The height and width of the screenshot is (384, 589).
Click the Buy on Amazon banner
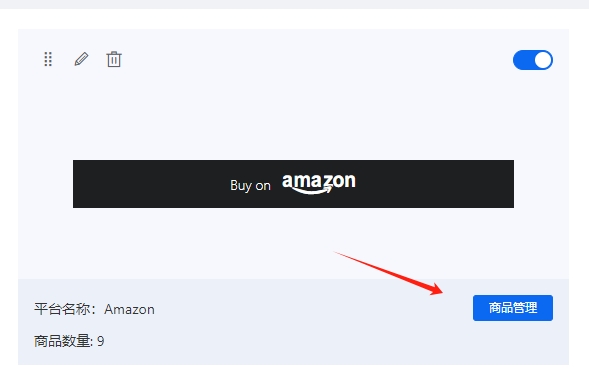pyautogui.click(x=293, y=184)
